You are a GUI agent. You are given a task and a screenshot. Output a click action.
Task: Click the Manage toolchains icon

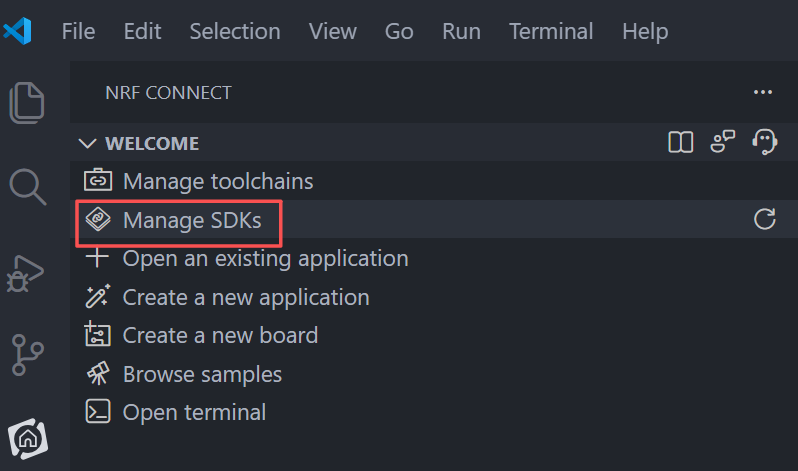pyautogui.click(x=98, y=180)
